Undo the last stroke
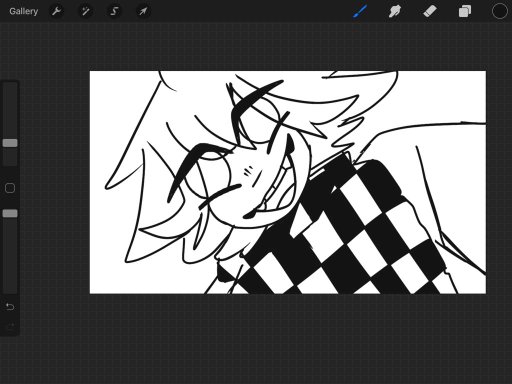 10,306
